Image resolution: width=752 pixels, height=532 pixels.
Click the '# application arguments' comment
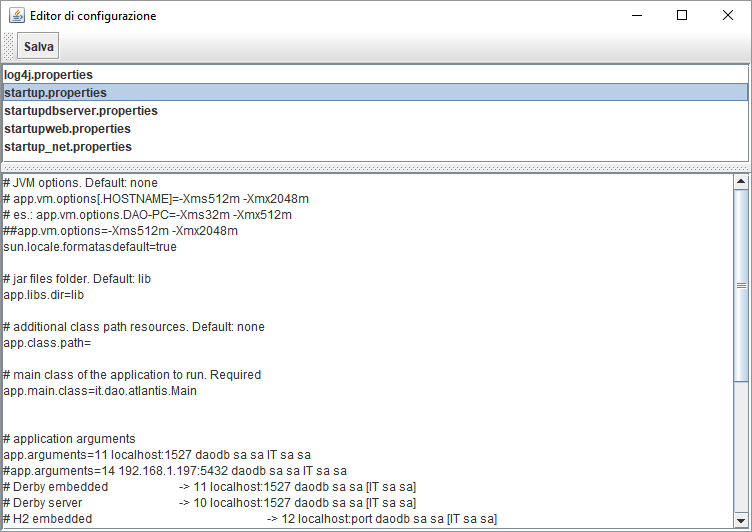(69, 438)
